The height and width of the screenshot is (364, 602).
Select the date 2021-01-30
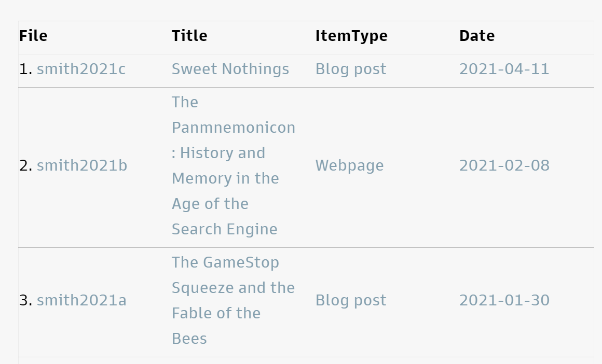pos(504,300)
